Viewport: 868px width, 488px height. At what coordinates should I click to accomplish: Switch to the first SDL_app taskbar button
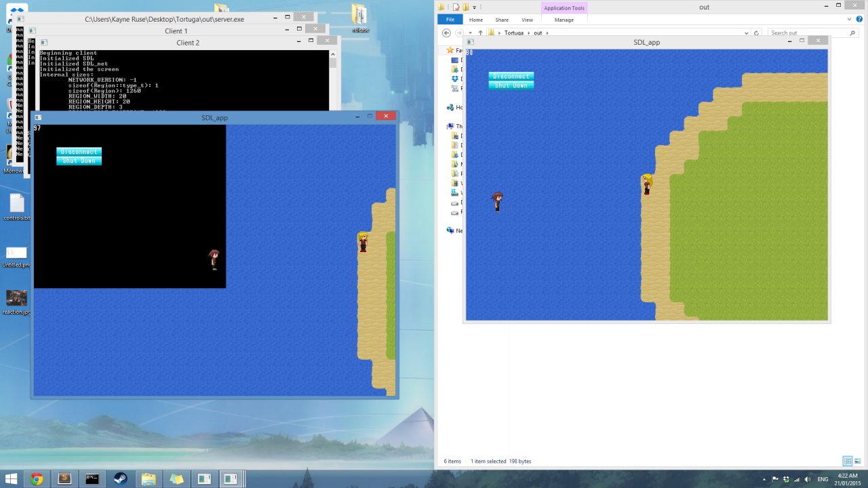pos(204,479)
